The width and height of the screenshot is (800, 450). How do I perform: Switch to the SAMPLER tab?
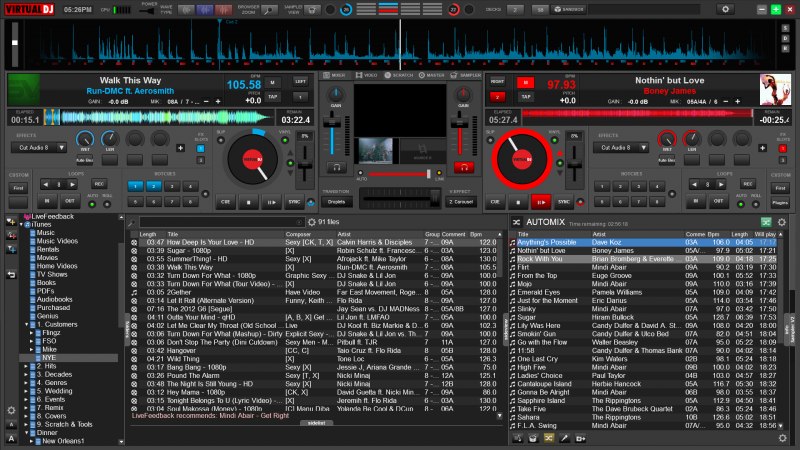pos(466,75)
